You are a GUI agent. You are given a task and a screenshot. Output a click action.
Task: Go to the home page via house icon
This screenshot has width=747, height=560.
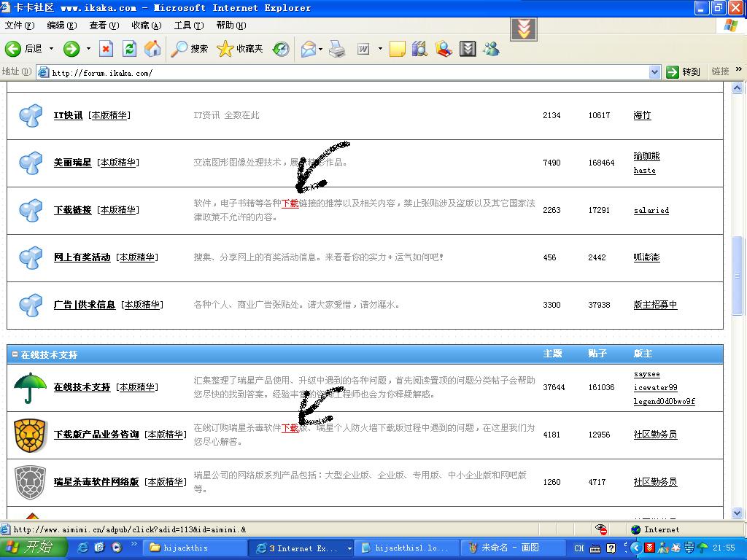152,49
